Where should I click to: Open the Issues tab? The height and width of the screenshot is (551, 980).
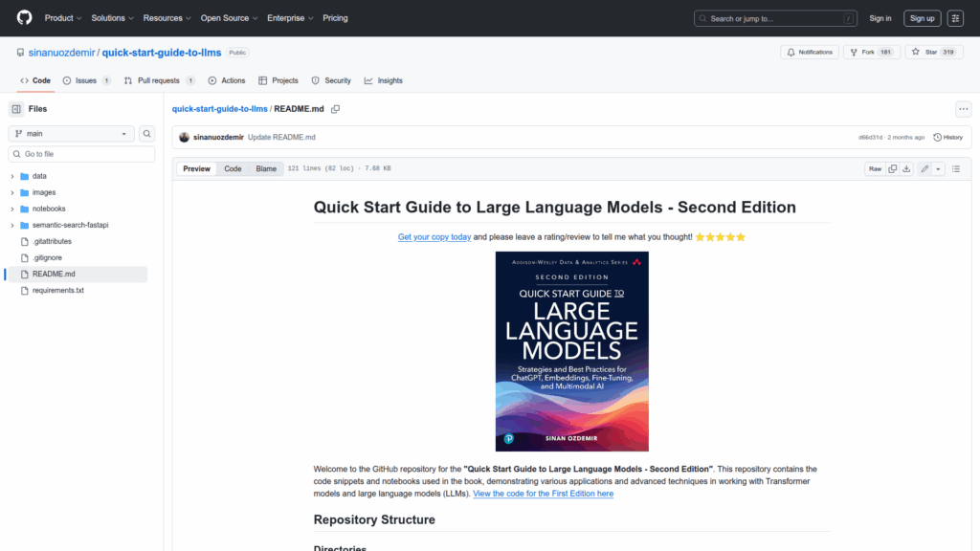(86, 80)
